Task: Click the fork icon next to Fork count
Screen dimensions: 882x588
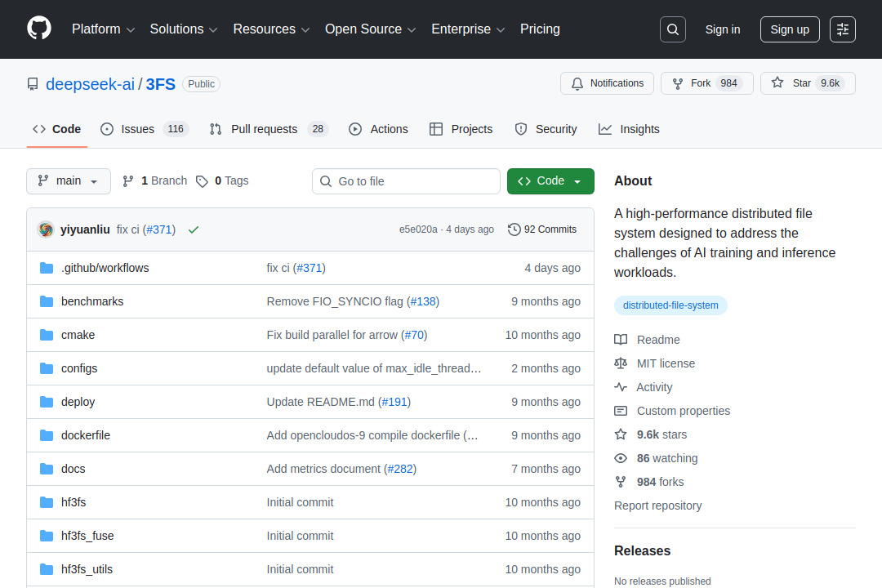Action: pyautogui.click(x=677, y=82)
